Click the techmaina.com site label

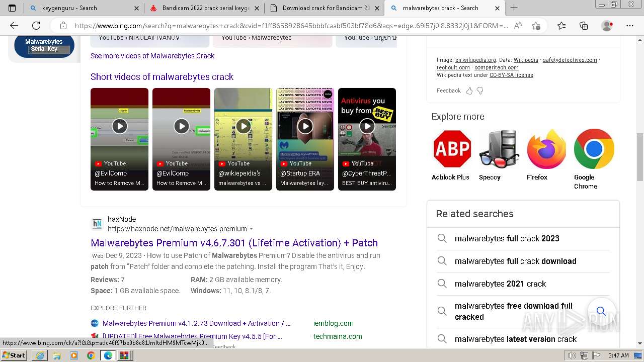pos(338,336)
